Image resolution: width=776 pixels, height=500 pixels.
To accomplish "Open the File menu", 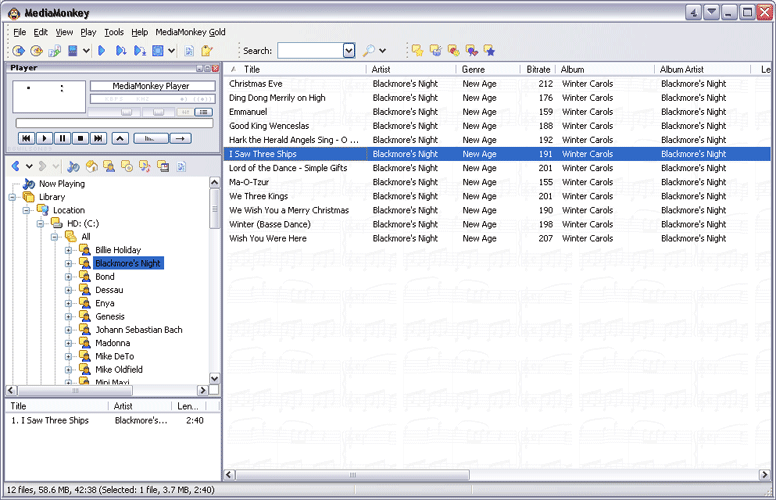I will point(19,32).
